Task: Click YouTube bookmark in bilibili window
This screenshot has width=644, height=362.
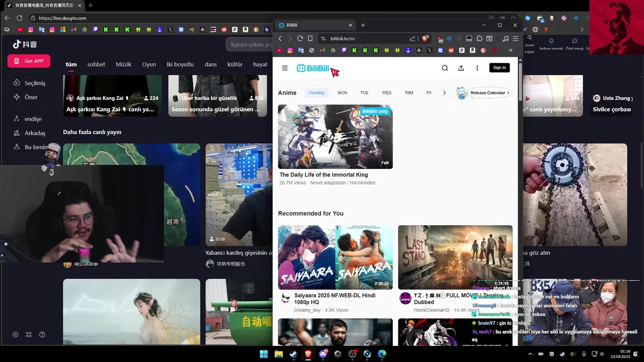Action: click(x=280, y=50)
